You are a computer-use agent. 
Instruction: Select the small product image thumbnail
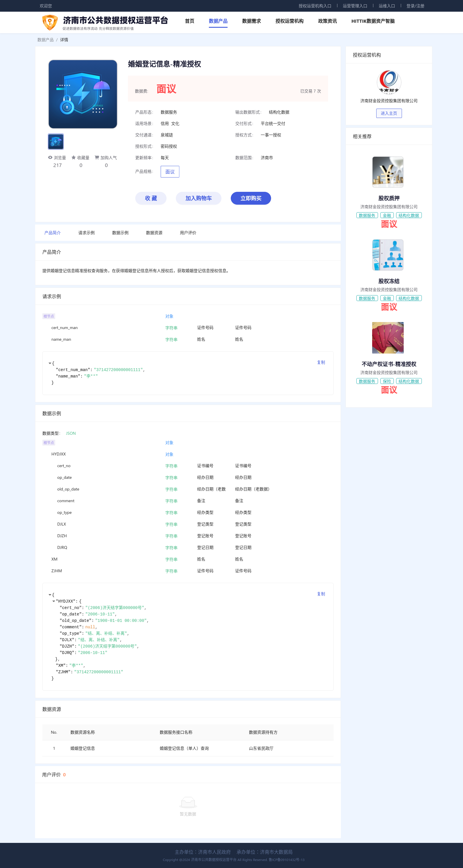point(56,142)
